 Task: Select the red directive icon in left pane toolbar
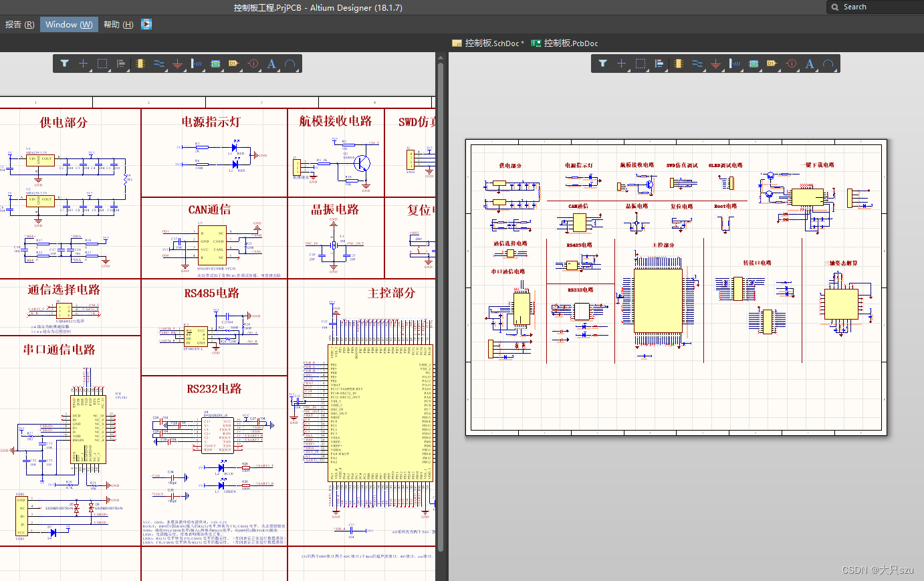(x=253, y=64)
